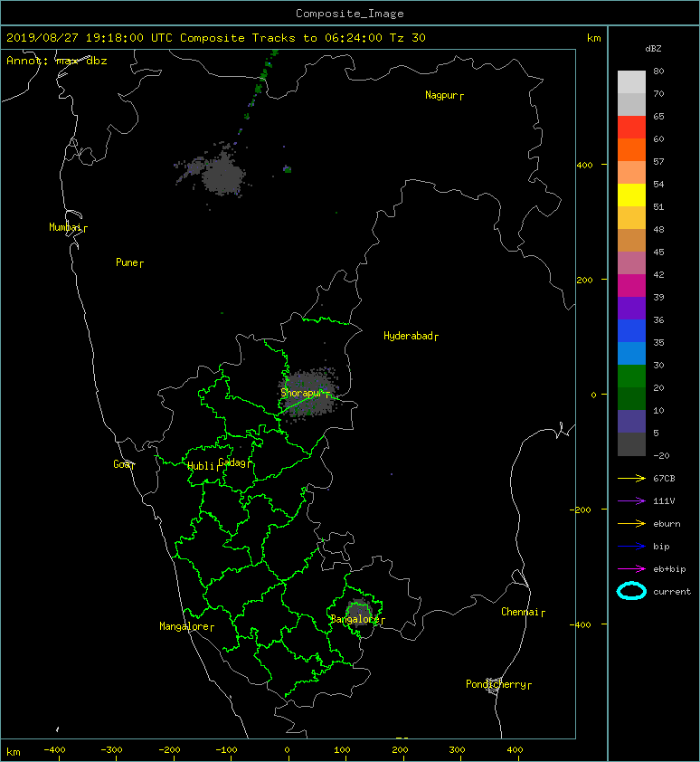This screenshot has height=762, width=700.
Task: Click the magenta eb+bip arrow legend icon
Action: 631,569
